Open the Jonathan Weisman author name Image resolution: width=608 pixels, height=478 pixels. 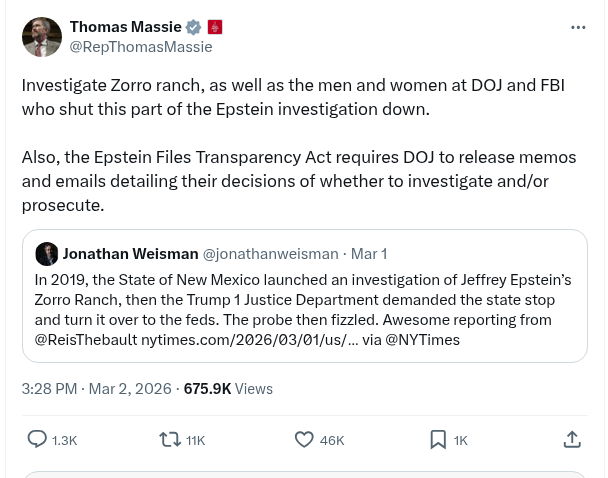pyautogui.click(x=130, y=254)
